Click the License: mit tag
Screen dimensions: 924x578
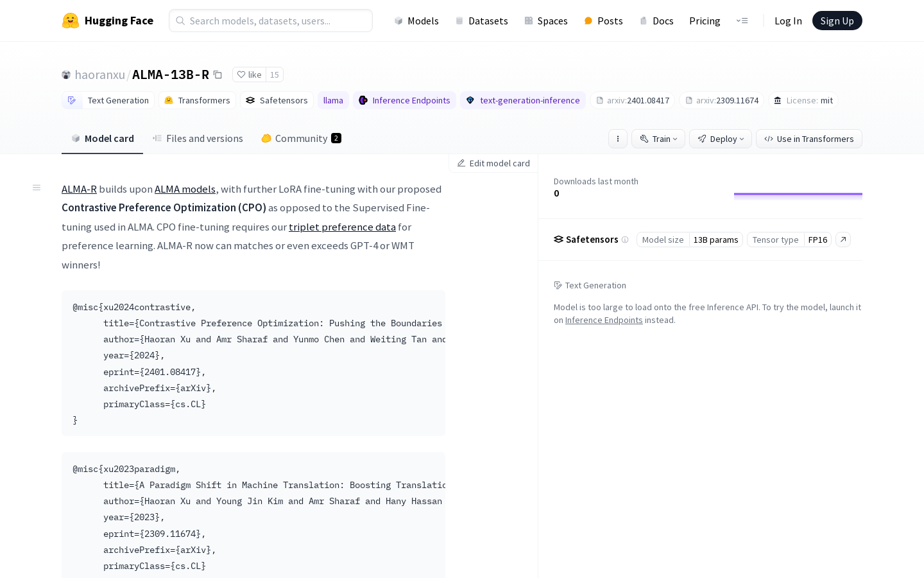803,100
